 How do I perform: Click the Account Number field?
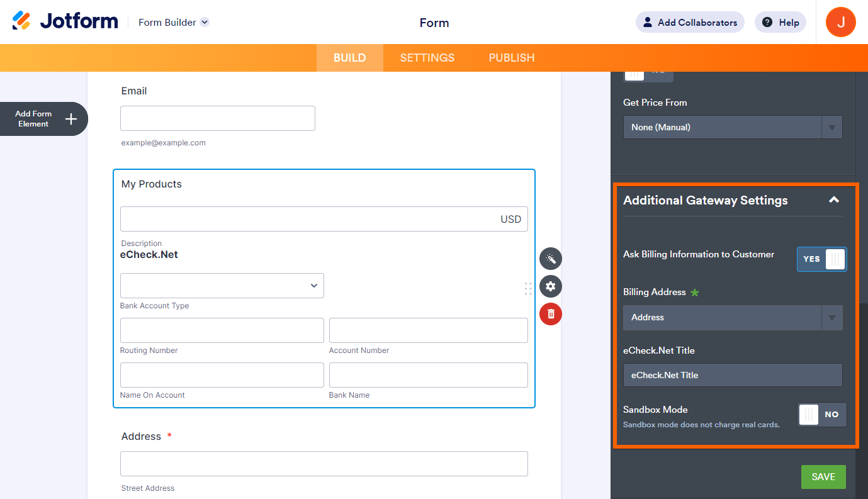(429, 330)
